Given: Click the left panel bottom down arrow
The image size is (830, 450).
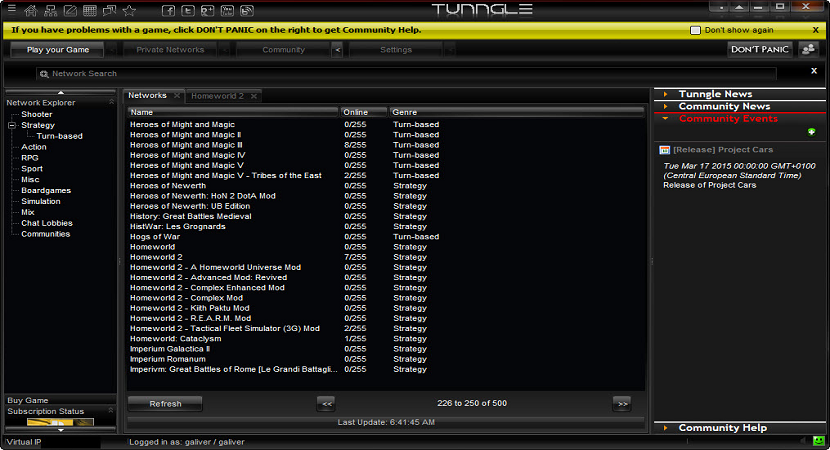Looking at the screenshot, I should click(x=61, y=430).
